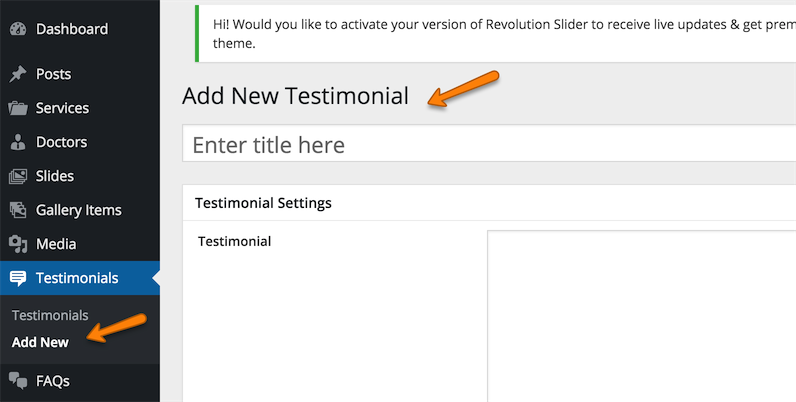Click the Slides images icon
Viewport: 796px width, 402px height.
coord(18,176)
